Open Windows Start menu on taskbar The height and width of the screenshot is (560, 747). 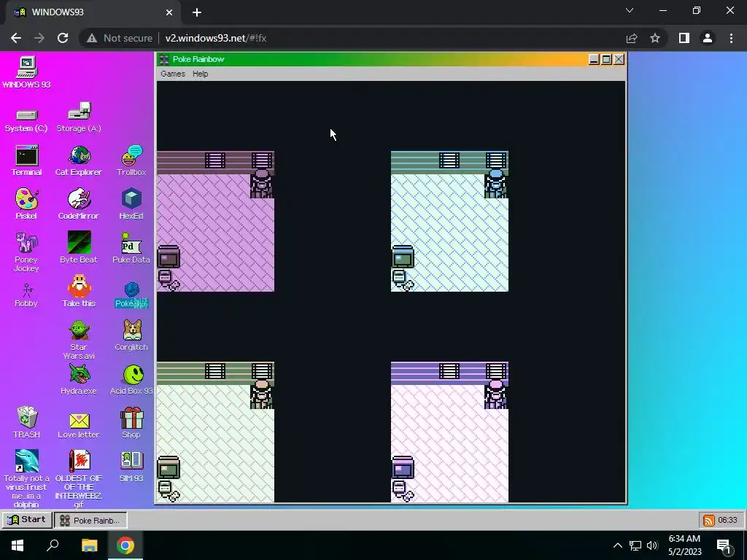click(x=18, y=545)
